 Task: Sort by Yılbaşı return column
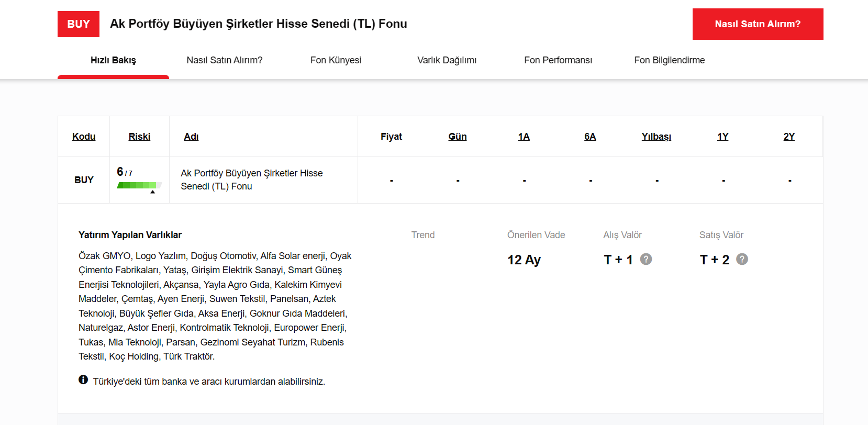coord(656,137)
